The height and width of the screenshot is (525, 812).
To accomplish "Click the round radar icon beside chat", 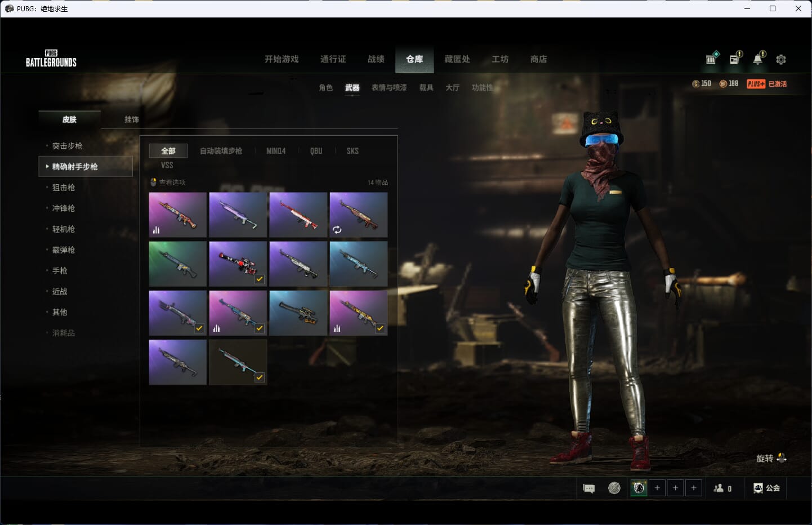I will point(614,488).
